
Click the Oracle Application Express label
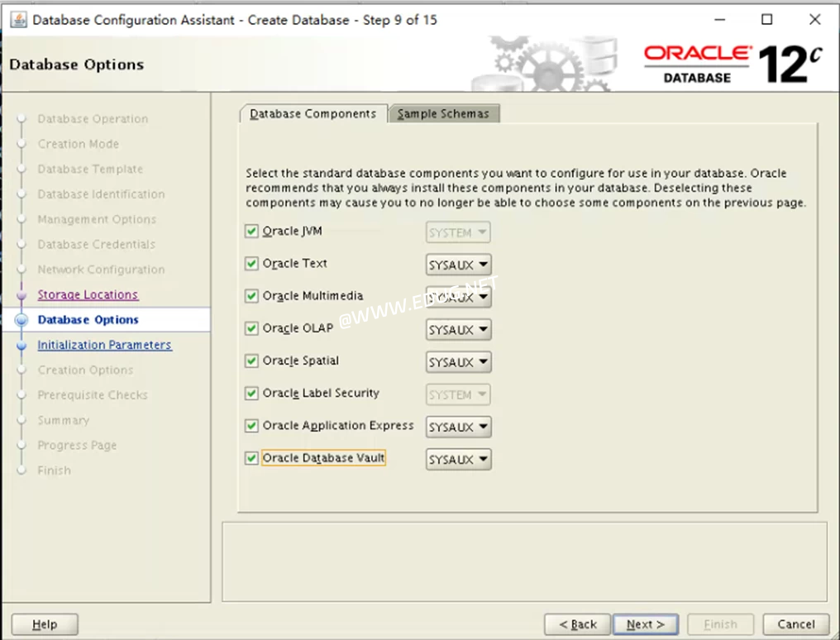pyautogui.click(x=338, y=426)
